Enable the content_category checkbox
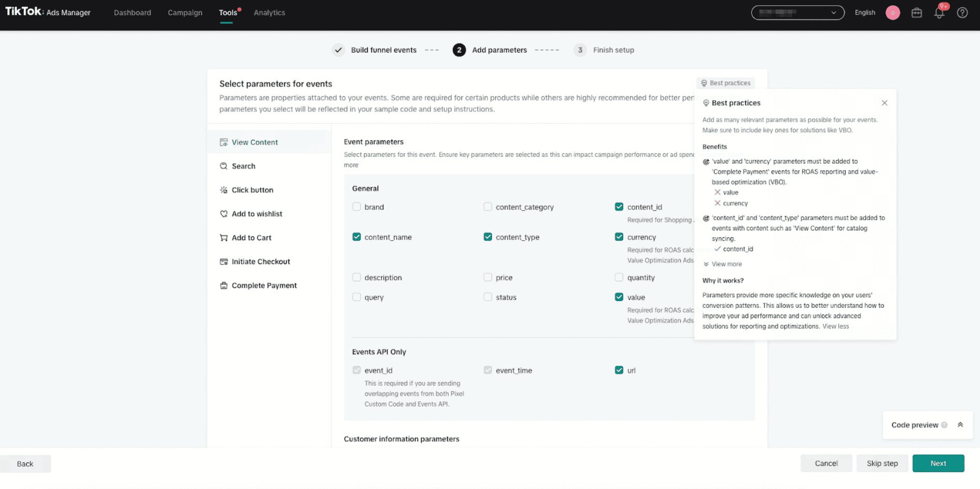 tap(488, 207)
